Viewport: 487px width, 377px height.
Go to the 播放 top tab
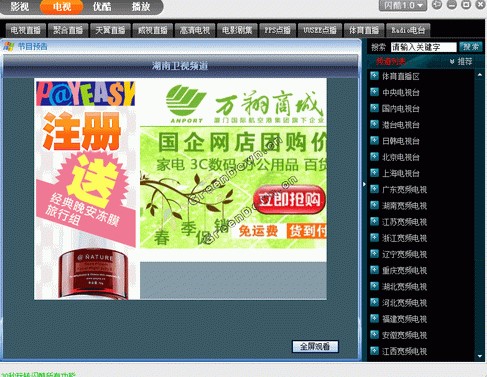point(141,6)
